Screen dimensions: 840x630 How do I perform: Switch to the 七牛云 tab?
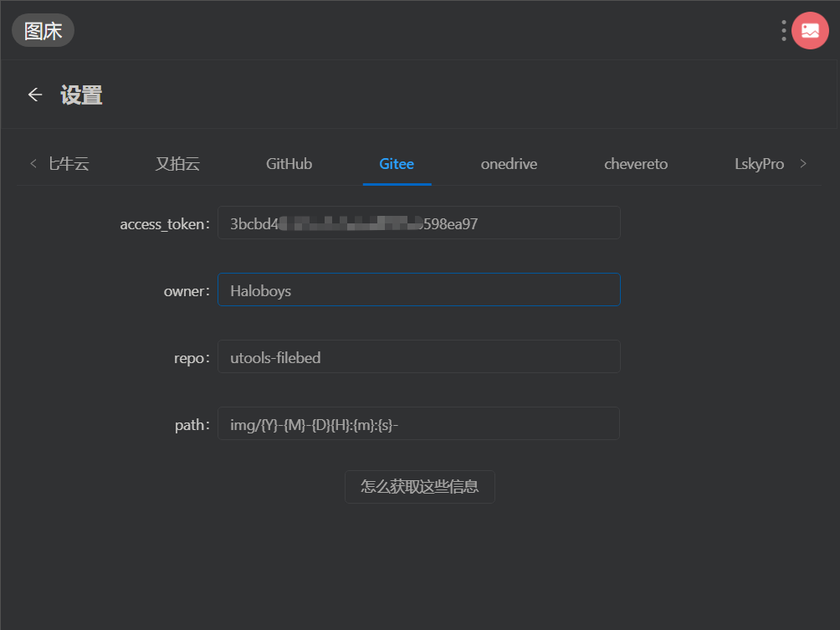[x=69, y=163]
